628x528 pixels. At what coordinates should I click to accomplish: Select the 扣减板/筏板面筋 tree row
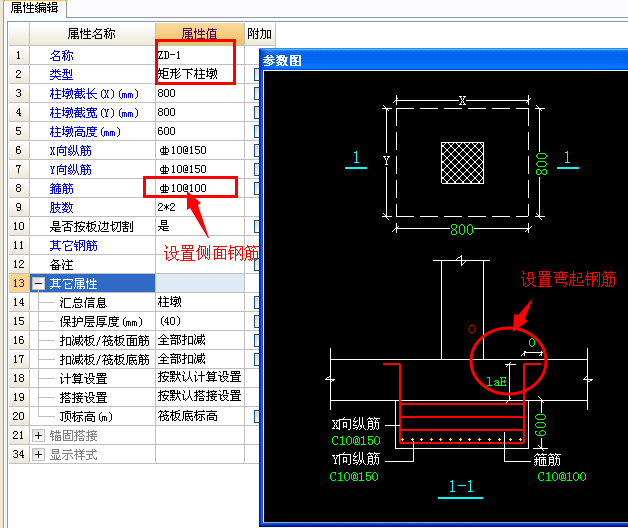104,341
